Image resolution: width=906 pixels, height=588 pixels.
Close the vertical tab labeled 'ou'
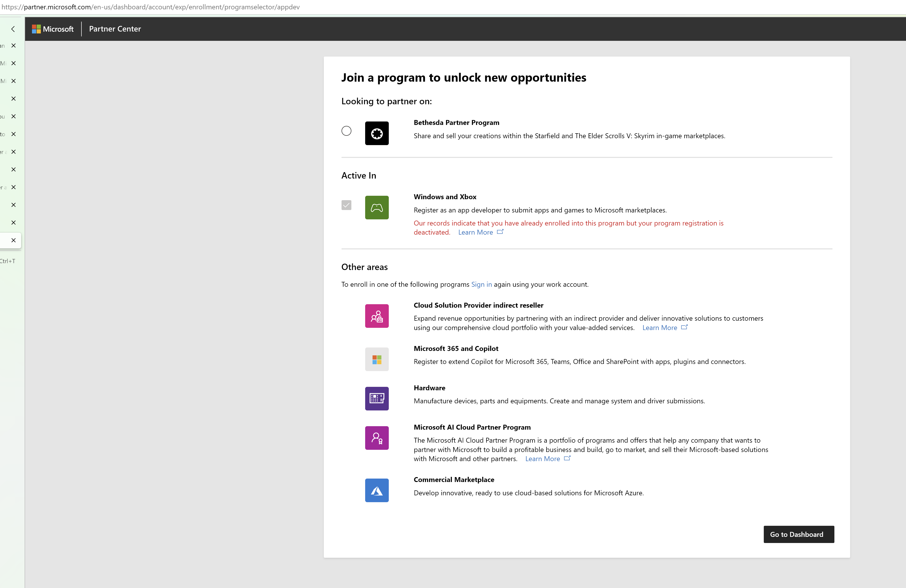tap(13, 116)
